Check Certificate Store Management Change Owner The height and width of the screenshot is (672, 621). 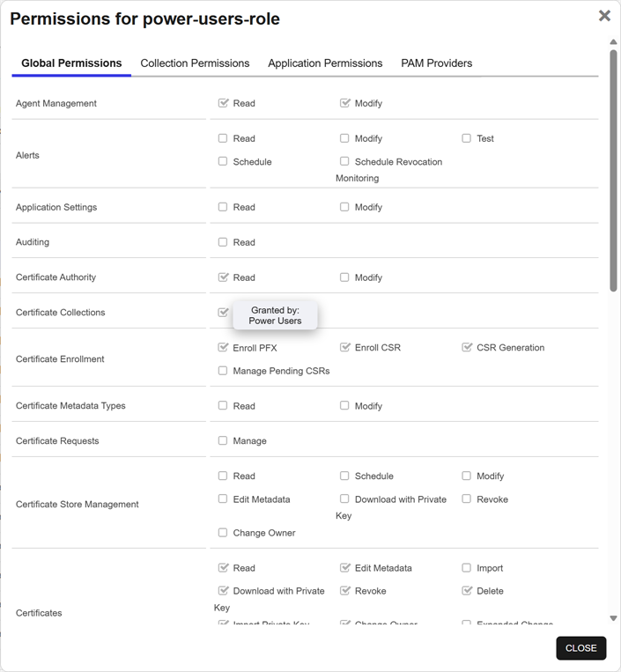pos(223,532)
